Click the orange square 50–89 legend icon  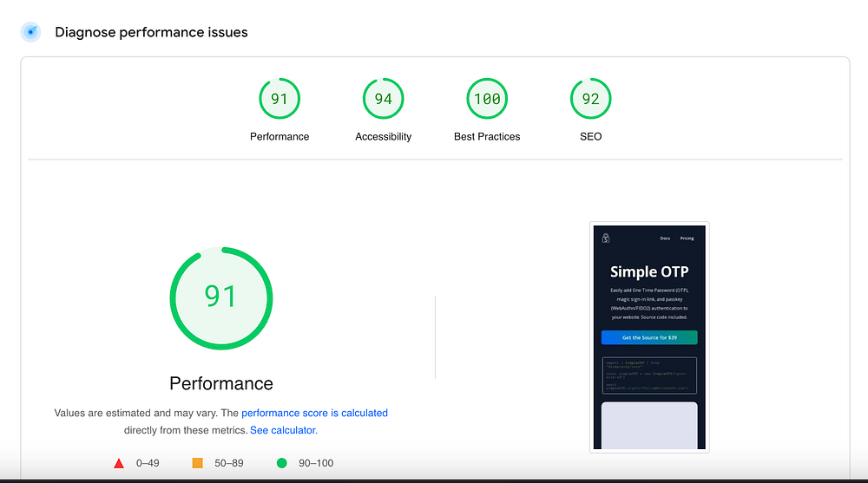tap(197, 463)
